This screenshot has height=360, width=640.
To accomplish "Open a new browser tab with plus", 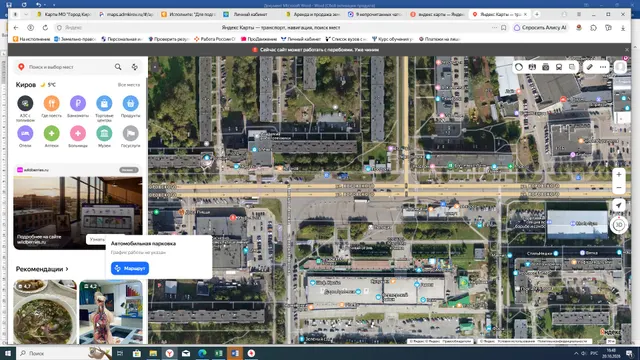I will pos(537,14).
